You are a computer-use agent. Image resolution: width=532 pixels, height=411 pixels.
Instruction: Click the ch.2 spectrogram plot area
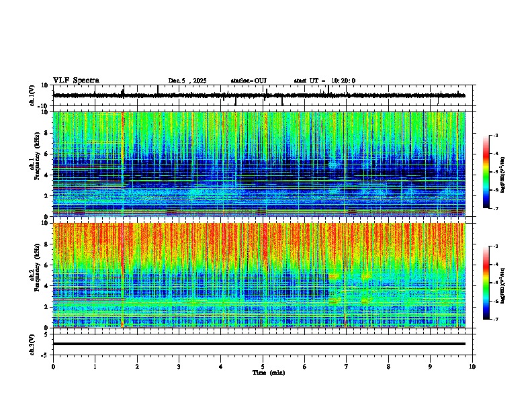[259, 275]
